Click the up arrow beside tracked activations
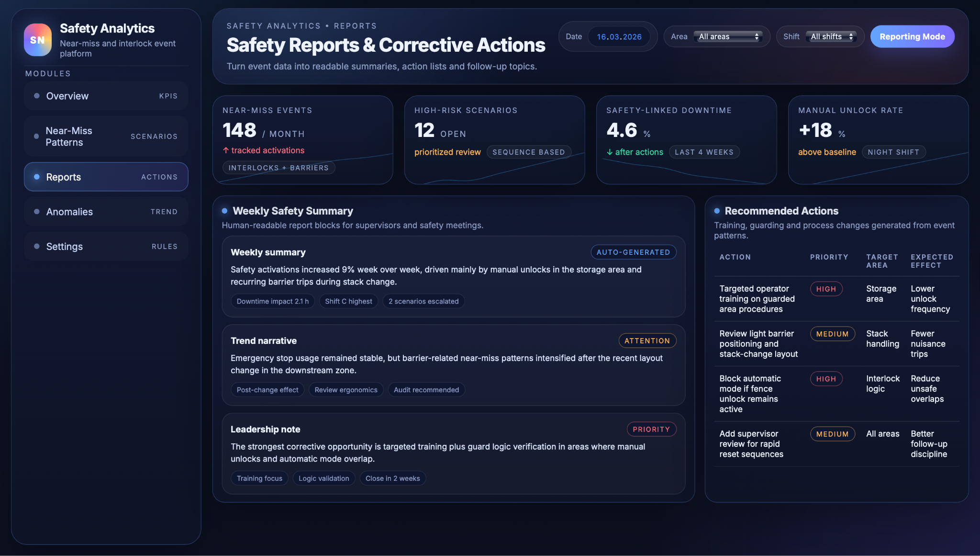This screenshot has height=556, width=980. pos(226,150)
